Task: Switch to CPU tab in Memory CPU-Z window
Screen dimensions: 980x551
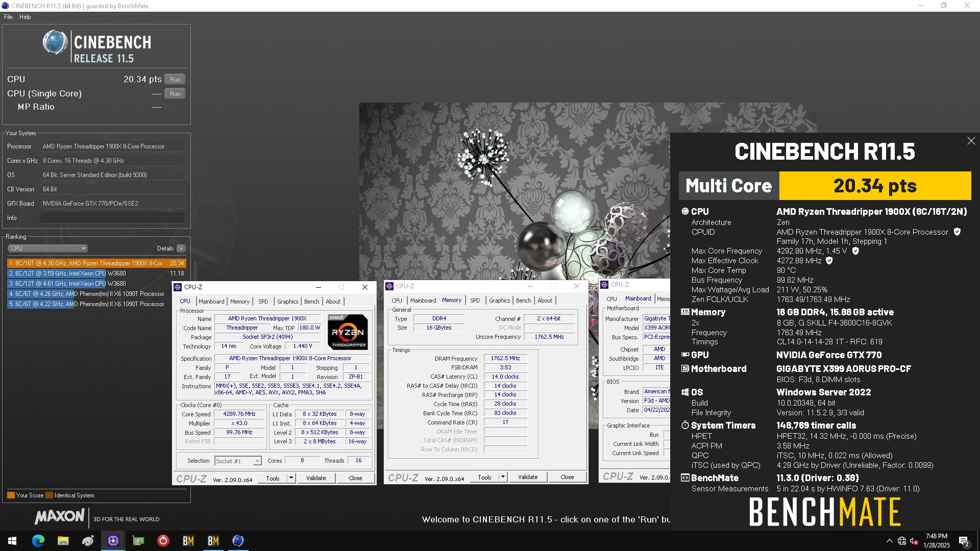Action: tap(397, 300)
